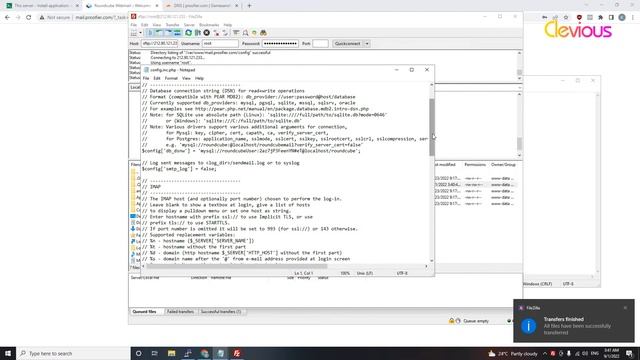Open the binoculars file search icon
Screen dimensions: 640x360
click(x=264, y=33)
